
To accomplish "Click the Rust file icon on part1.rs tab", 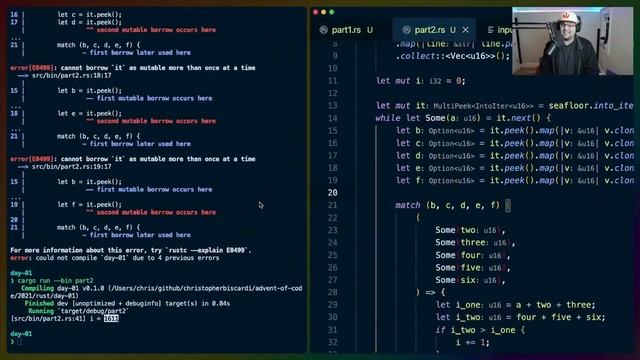I will point(324,30).
